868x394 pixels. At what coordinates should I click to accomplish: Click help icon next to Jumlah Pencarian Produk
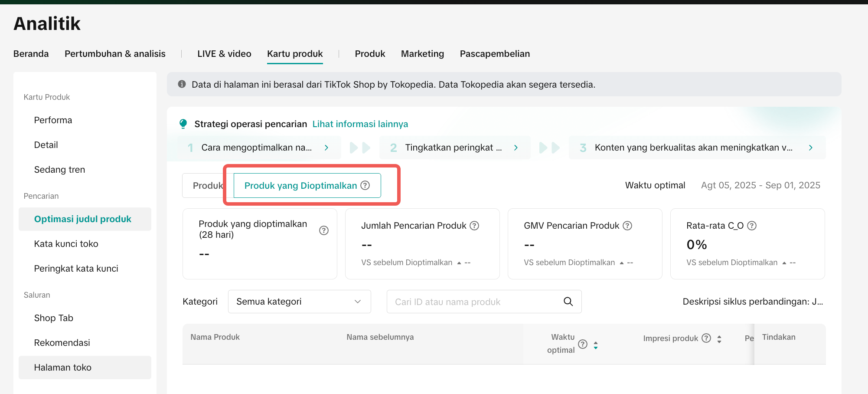point(474,226)
